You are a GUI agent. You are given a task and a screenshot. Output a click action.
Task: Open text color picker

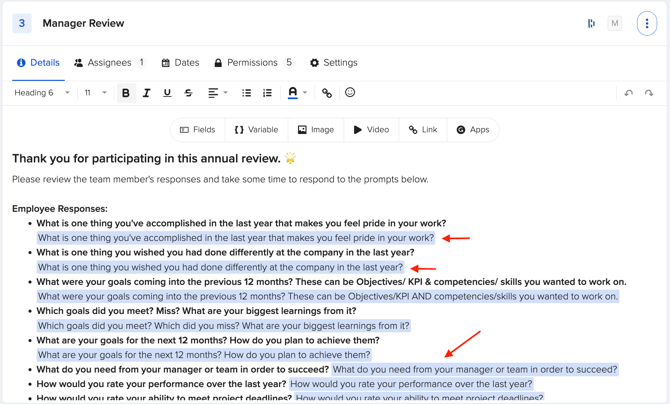pyautogui.click(x=297, y=93)
